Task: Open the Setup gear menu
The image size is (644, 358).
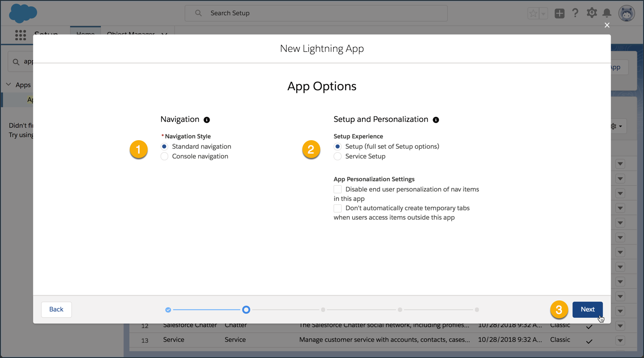Action: click(591, 13)
